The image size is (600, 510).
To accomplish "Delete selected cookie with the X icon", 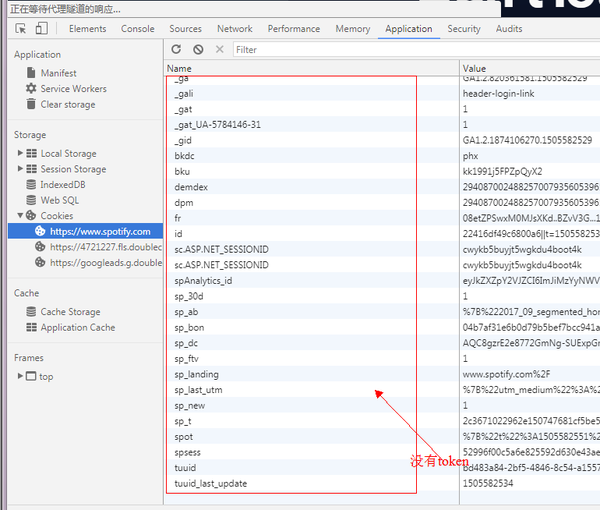I will pyautogui.click(x=220, y=49).
